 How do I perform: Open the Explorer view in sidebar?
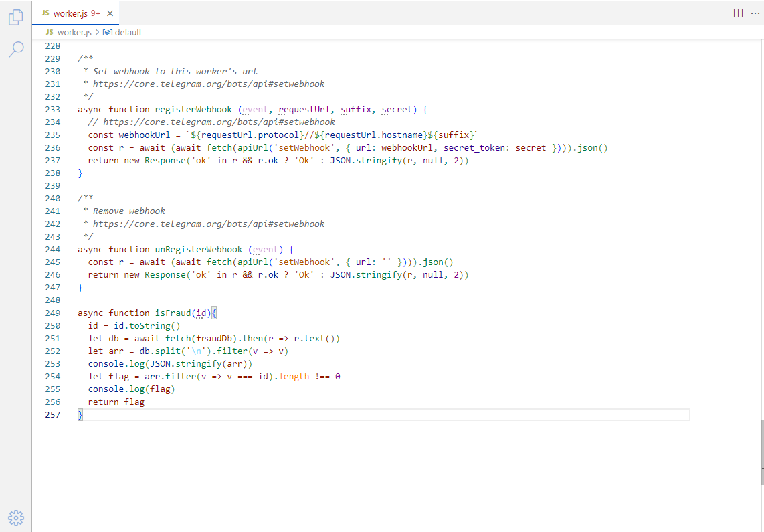pyautogui.click(x=16, y=18)
